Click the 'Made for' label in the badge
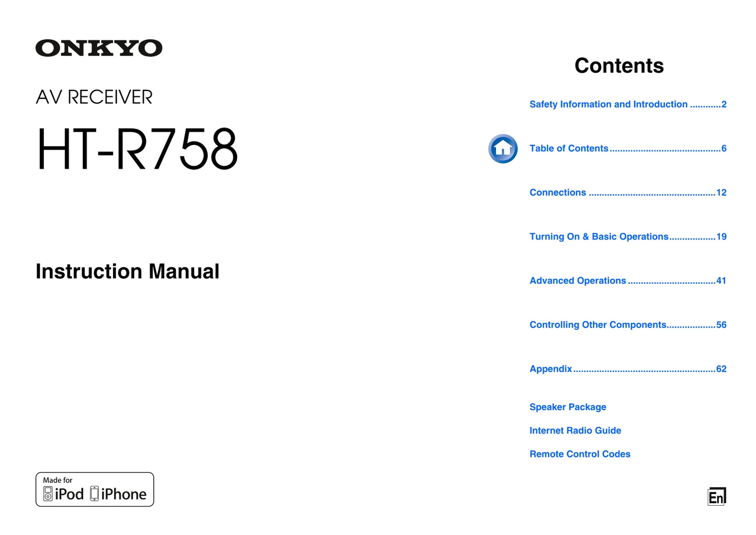The width and height of the screenshot is (756, 535). [x=58, y=480]
